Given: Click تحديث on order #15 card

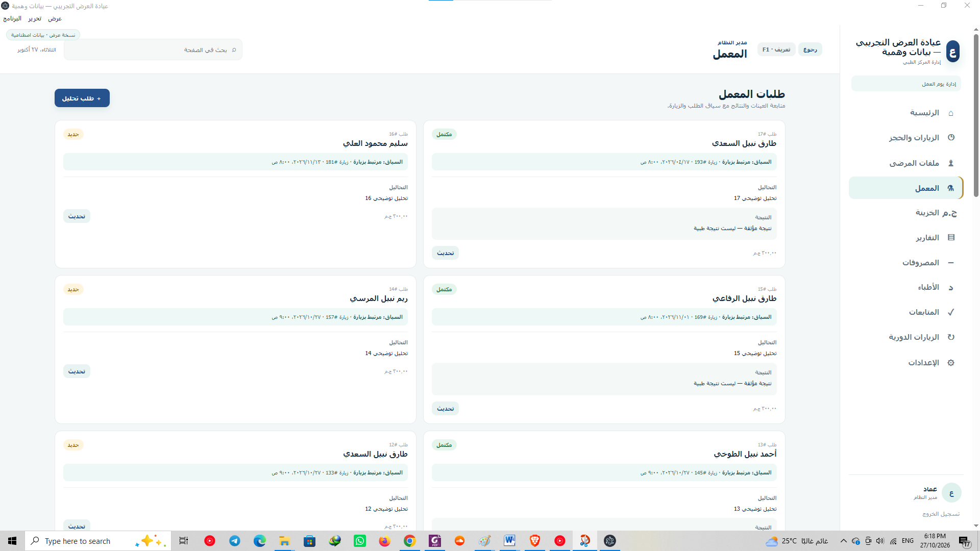Looking at the screenshot, I should tap(445, 409).
